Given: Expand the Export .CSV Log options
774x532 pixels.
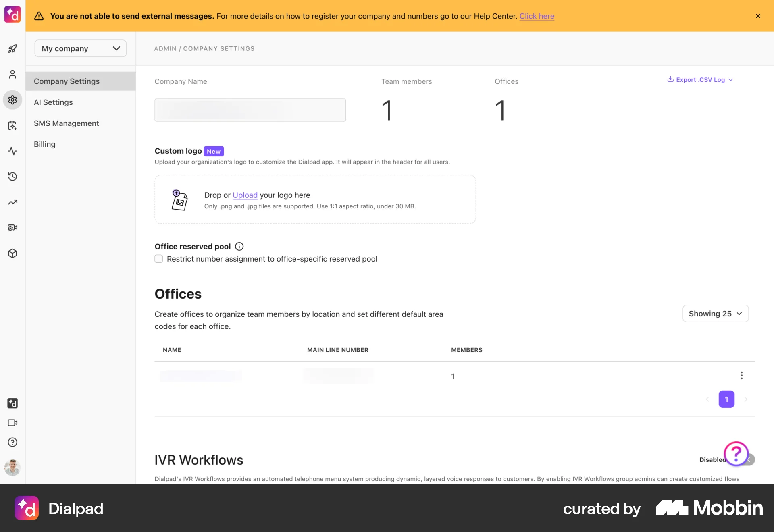Looking at the screenshot, I should [x=699, y=79].
